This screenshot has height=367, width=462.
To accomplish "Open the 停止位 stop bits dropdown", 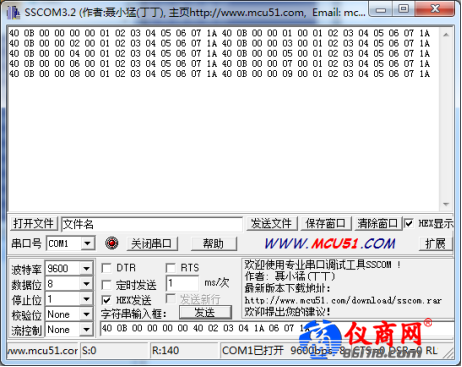I will click(x=86, y=299).
